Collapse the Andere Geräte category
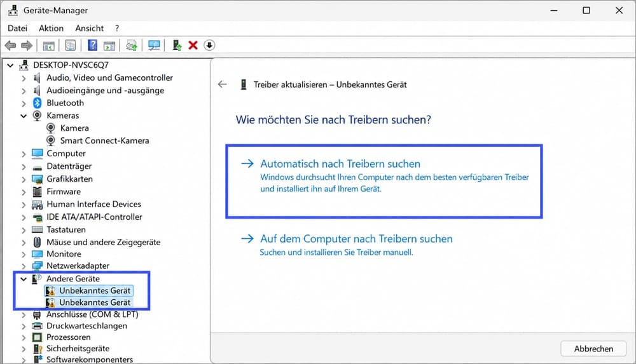 point(24,279)
